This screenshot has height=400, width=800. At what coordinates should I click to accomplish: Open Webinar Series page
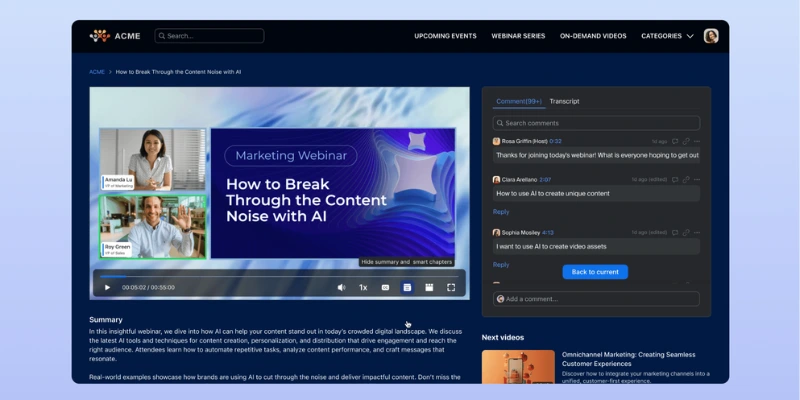[518, 36]
